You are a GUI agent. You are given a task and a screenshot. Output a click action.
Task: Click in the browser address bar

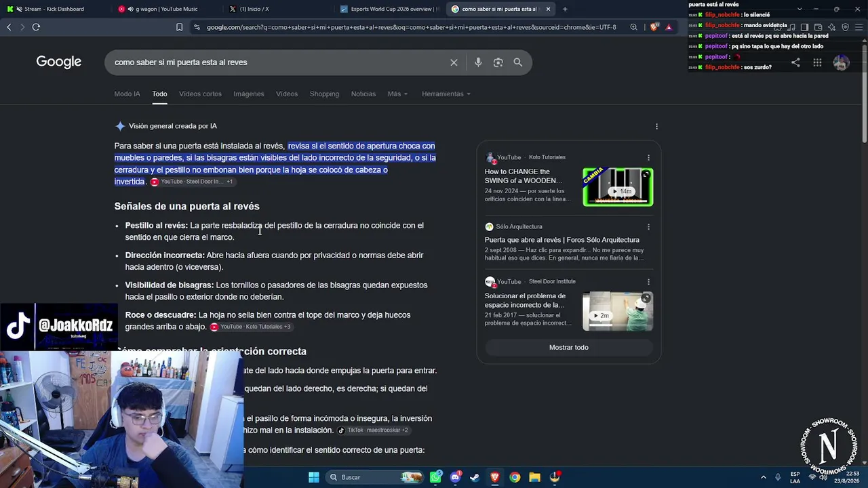point(411,27)
